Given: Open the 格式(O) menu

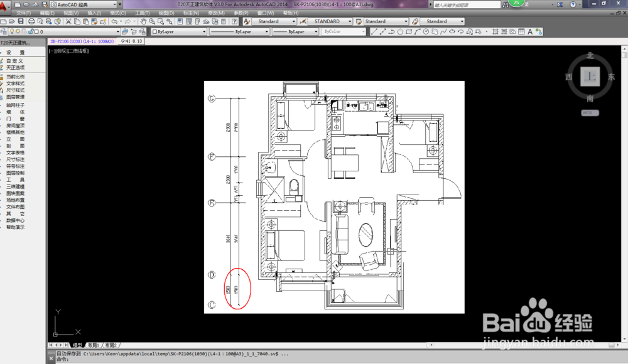Looking at the screenshot, I should [x=118, y=13].
